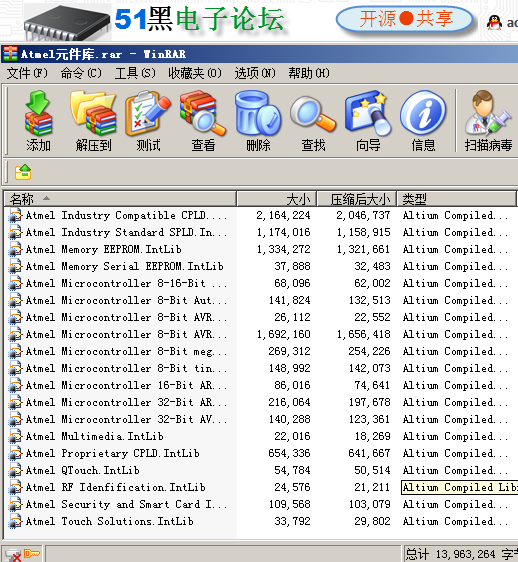
Task: Select Atmel Industry Standard SPLD file
Action: coord(127,232)
